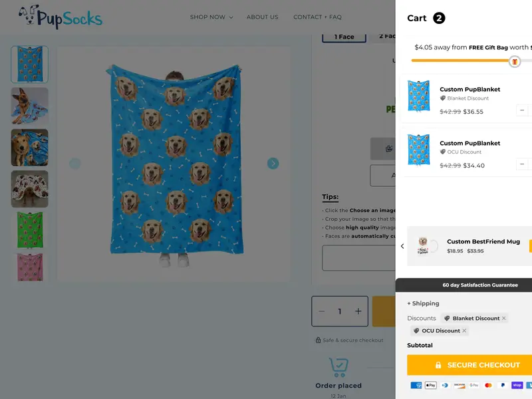Open Contact + FAQ page
Screen dimensions: 532x399
tap(317, 17)
